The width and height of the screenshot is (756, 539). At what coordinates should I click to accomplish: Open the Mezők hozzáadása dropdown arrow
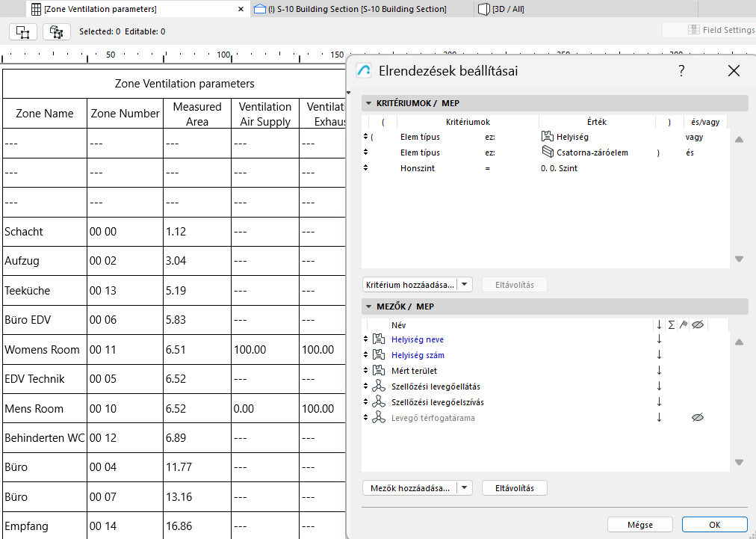pos(465,487)
